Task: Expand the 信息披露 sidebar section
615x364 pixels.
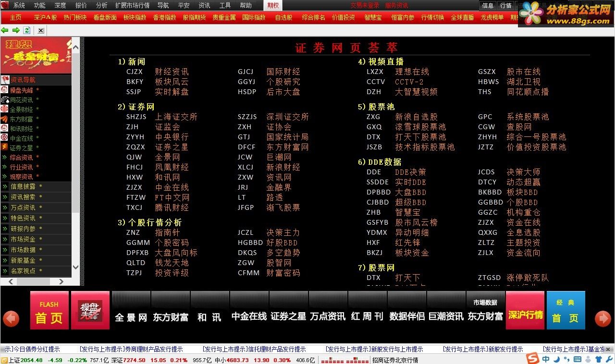Action: click(36, 186)
